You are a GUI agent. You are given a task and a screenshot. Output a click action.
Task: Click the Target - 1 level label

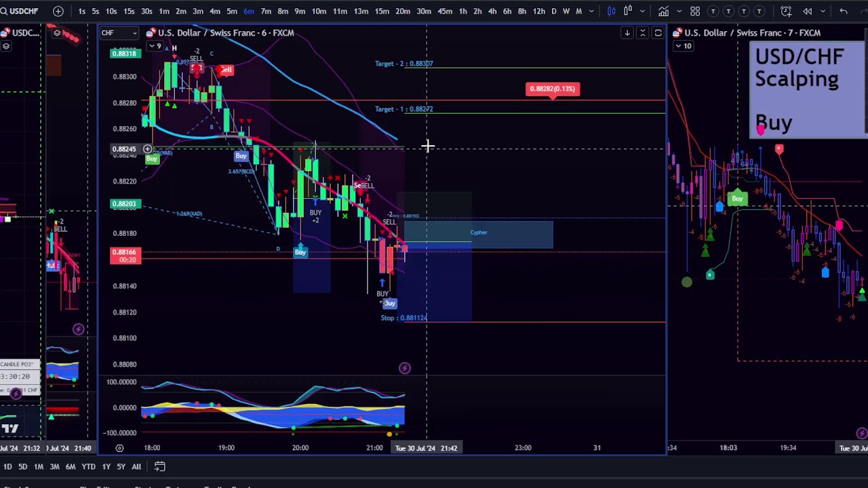404,109
